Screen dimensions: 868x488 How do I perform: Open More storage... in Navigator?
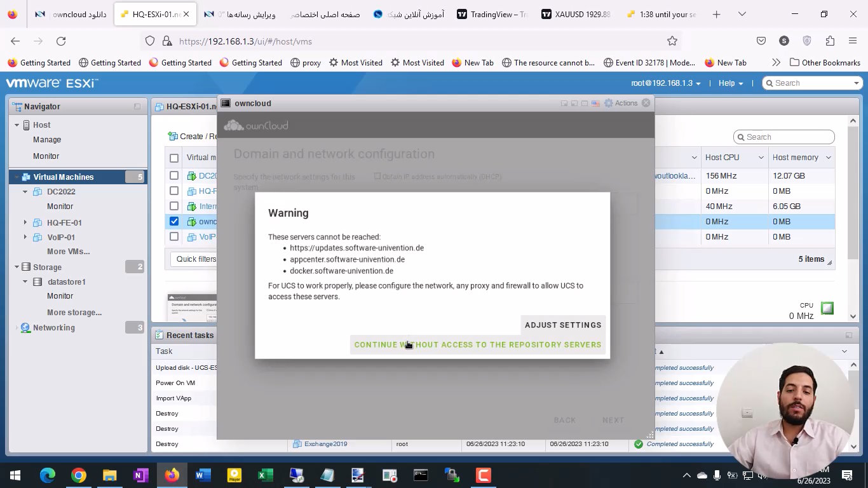[x=74, y=312]
